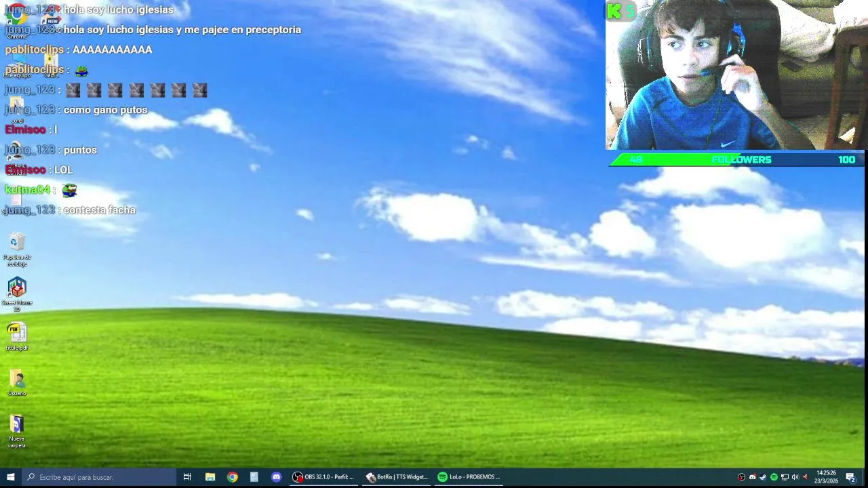
Task: Launch Chrome from the taskbar
Action: click(232, 477)
